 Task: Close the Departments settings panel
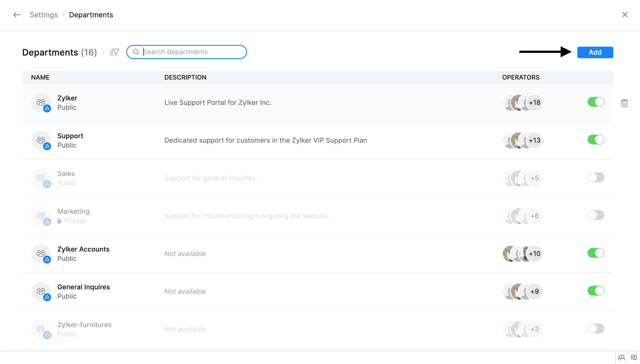tap(625, 15)
